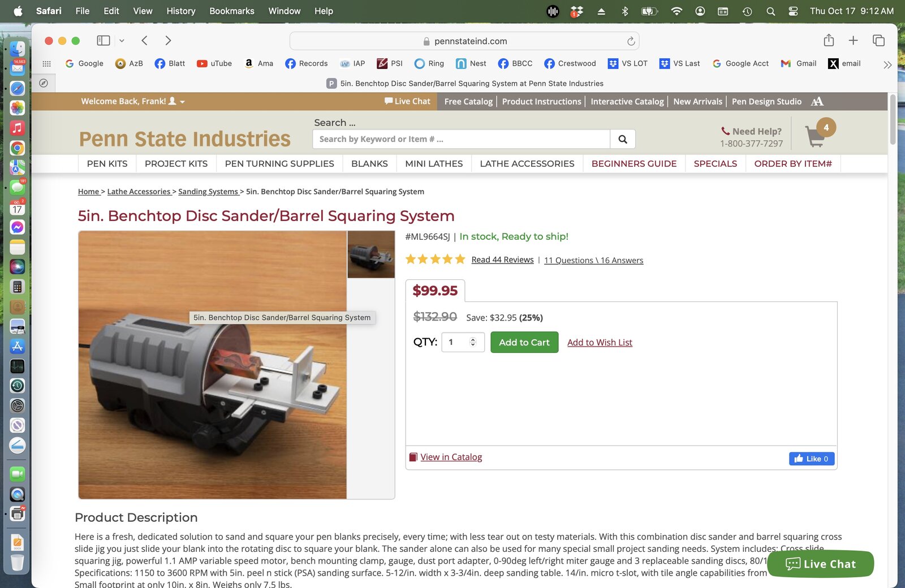Image resolution: width=905 pixels, height=588 pixels.
Task: Add the sander to cart
Action: (524, 342)
